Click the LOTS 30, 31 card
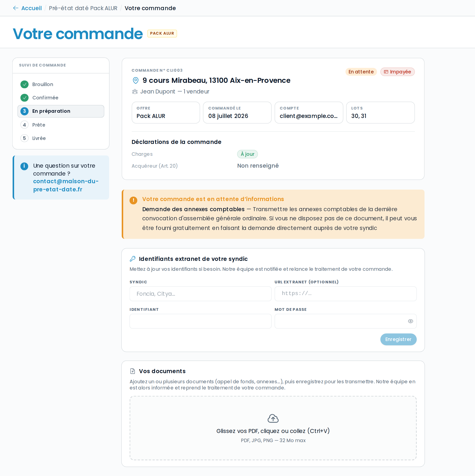The height and width of the screenshot is (476, 475). 380,113
